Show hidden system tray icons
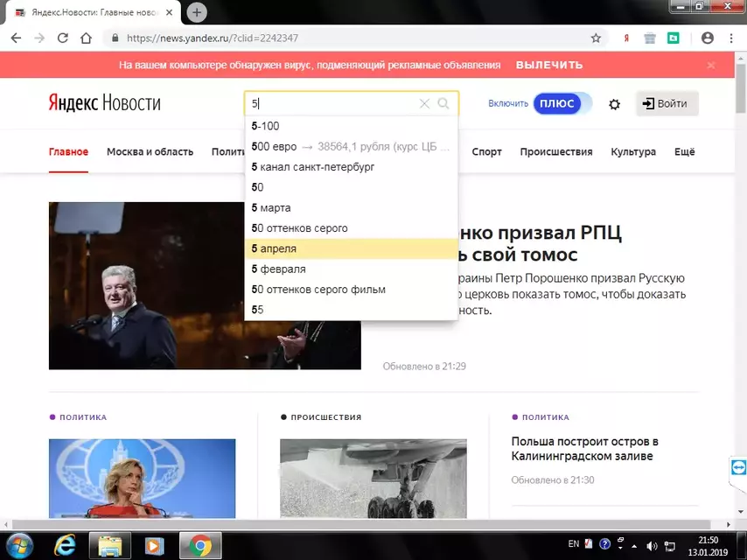Screen dimensions: 747x560 [634, 546]
